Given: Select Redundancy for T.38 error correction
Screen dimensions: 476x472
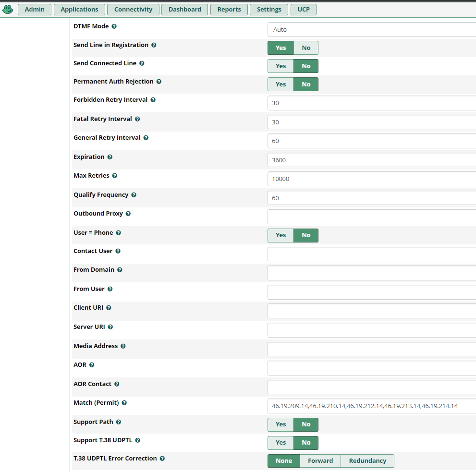Looking at the screenshot, I should coord(367,461).
